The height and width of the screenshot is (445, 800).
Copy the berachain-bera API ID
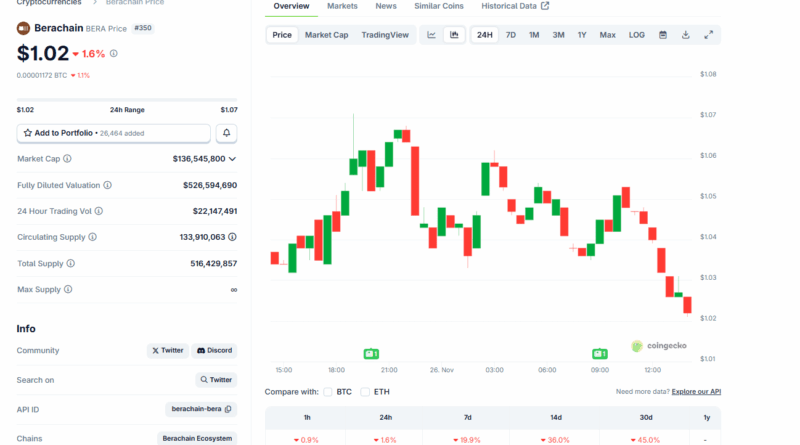point(229,409)
